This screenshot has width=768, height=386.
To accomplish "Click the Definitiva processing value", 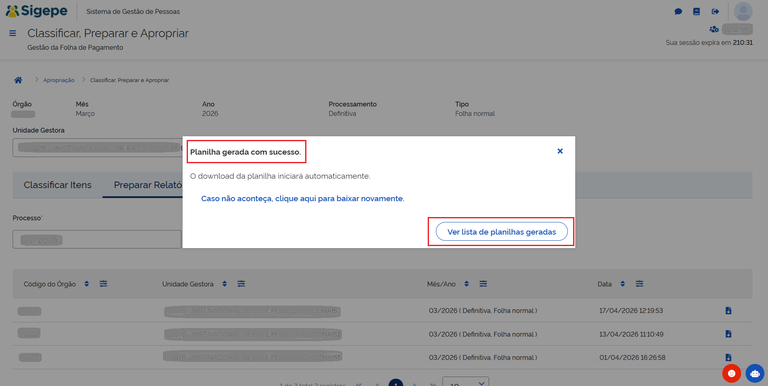I will 342,114.
